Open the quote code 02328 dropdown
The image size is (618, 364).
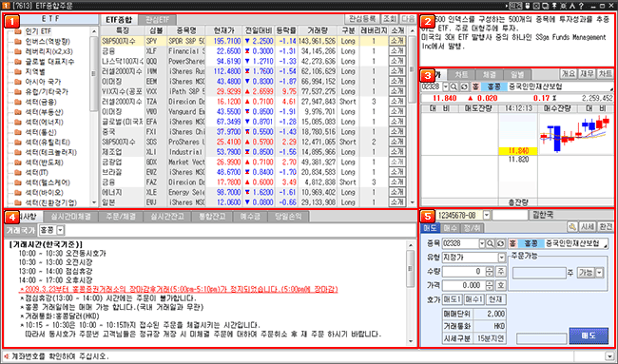point(446,86)
